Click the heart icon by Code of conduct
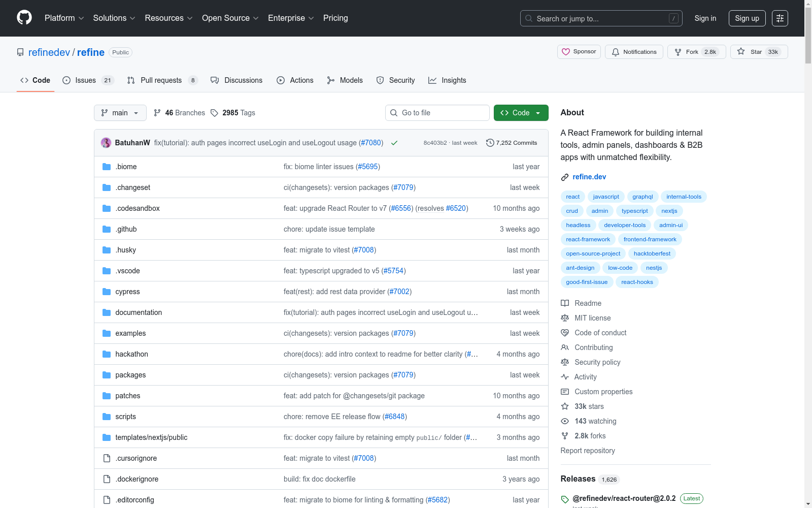The width and height of the screenshot is (812, 508). [565, 333]
